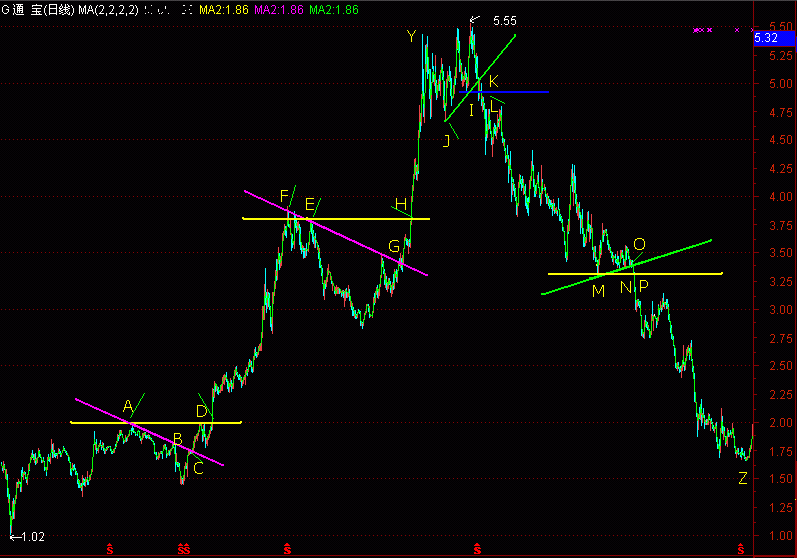Select the Y label at chart peak
The height and width of the screenshot is (558, 797).
coord(411,37)
